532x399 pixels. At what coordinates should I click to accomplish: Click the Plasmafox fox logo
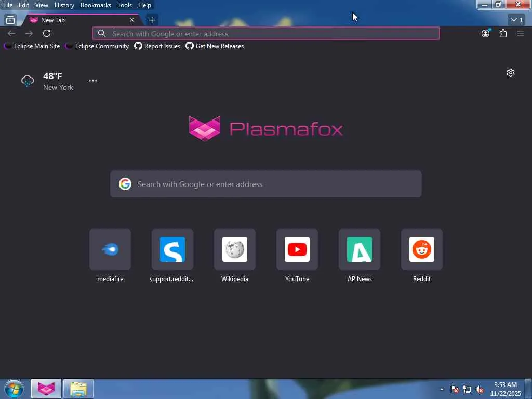205,128
